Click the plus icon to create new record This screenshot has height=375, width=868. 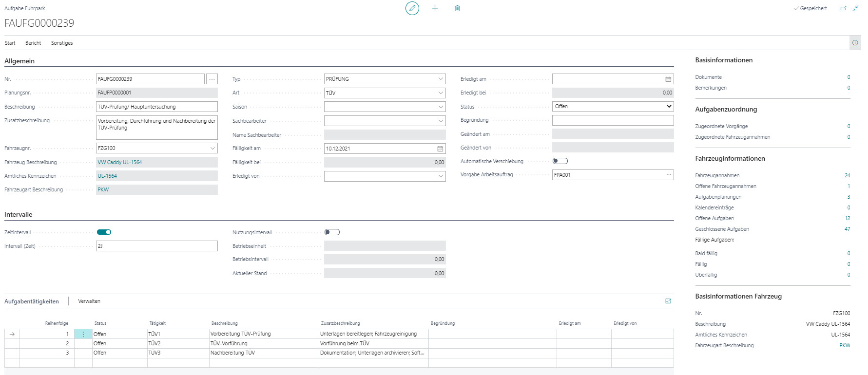[435, 8]
